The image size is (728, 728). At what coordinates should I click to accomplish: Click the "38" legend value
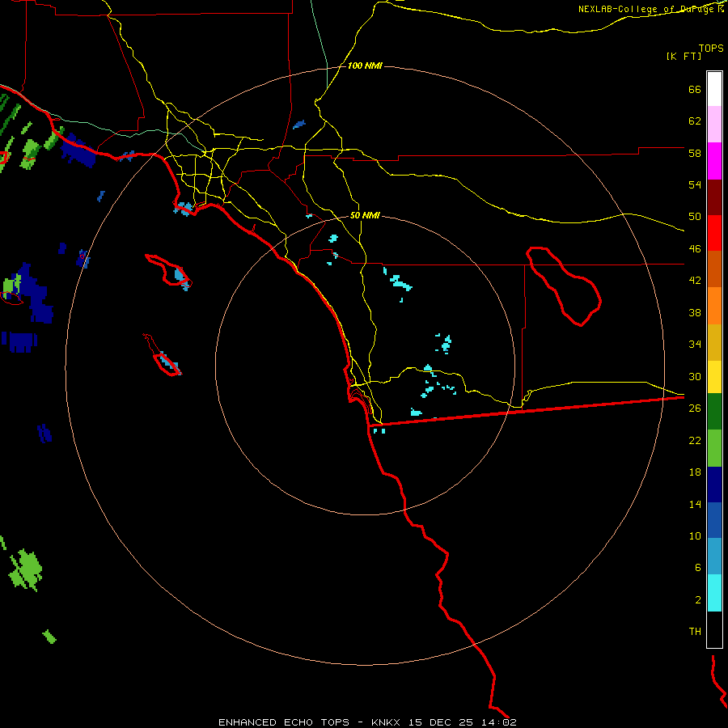(695, 312)
